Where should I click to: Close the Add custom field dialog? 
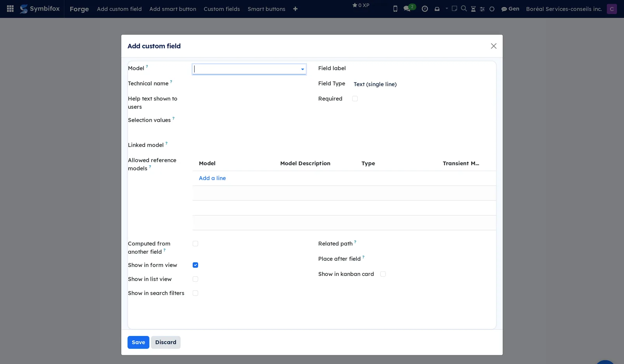pos(493,46)
